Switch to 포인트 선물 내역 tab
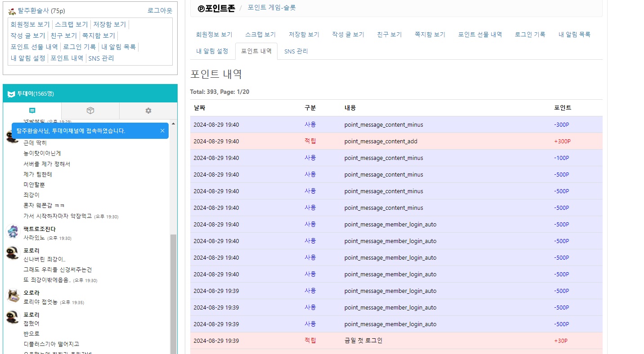The height and width of the screenshot is (354, 644). click(x=480, y=35)
